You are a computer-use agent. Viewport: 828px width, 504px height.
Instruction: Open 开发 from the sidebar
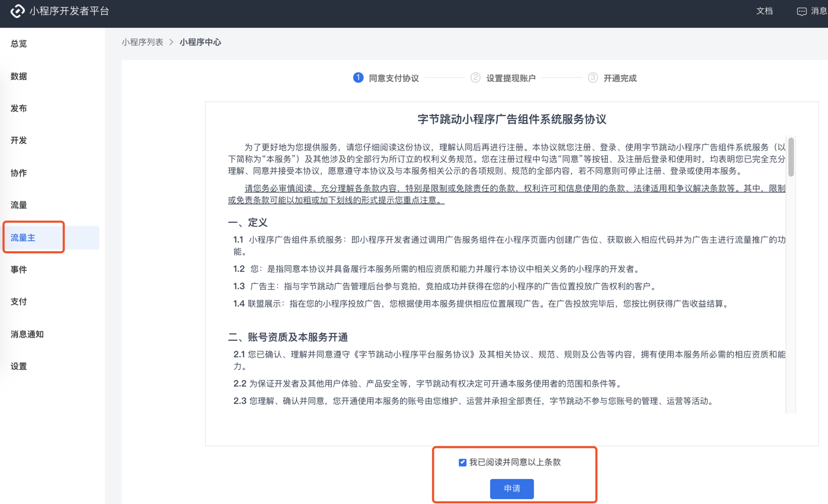(18, 140)
